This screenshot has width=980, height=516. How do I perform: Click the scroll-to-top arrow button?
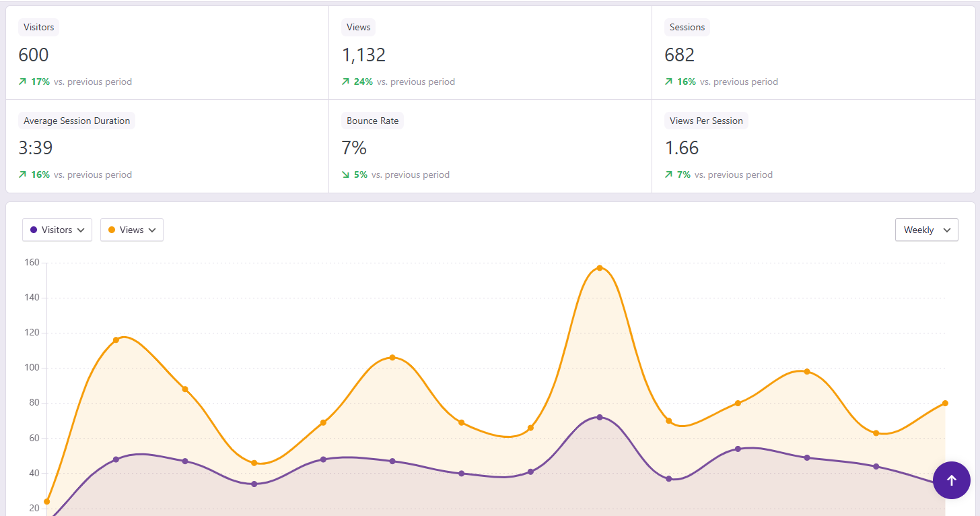tap(951, 480)
